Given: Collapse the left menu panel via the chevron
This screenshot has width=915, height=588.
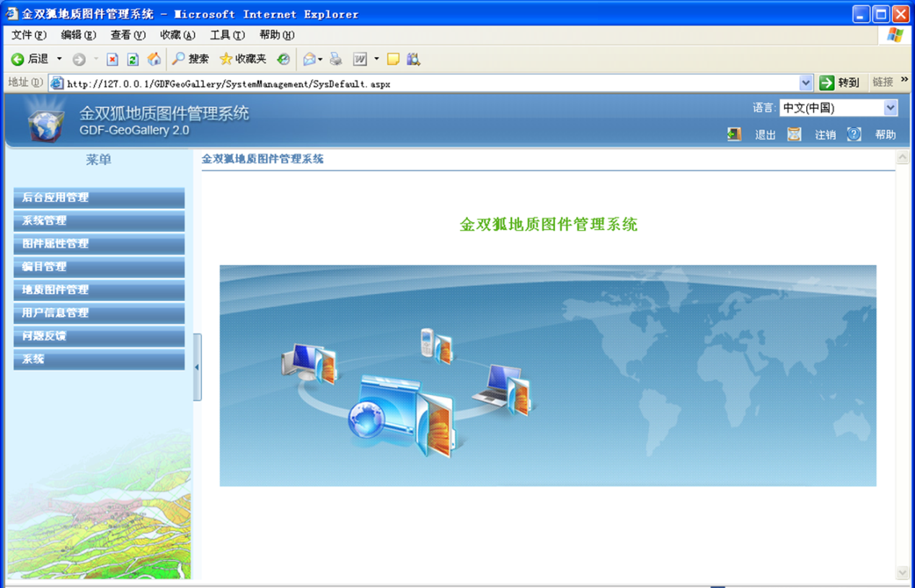Looking at the screenshot, I should point(195,367).
